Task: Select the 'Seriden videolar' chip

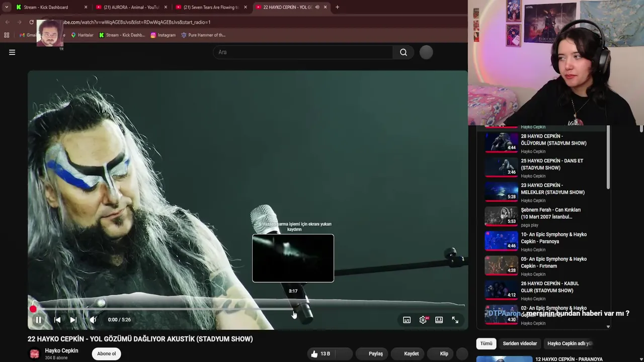Action: 520,343
